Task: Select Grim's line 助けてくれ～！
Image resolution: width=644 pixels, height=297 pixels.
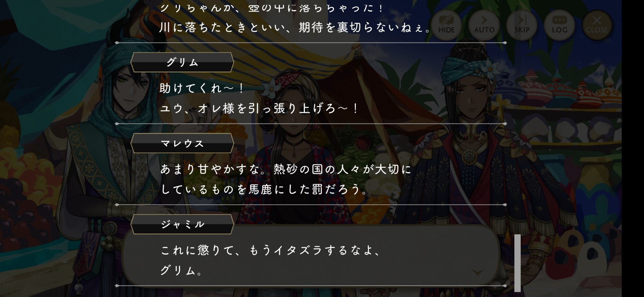Action: coord(202,88)
